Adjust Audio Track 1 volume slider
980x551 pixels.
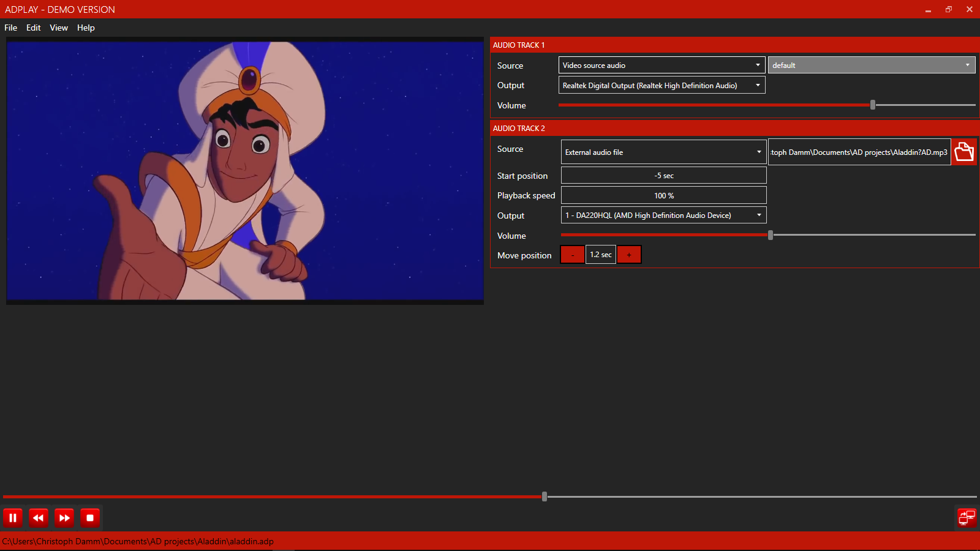click(873, 105)
